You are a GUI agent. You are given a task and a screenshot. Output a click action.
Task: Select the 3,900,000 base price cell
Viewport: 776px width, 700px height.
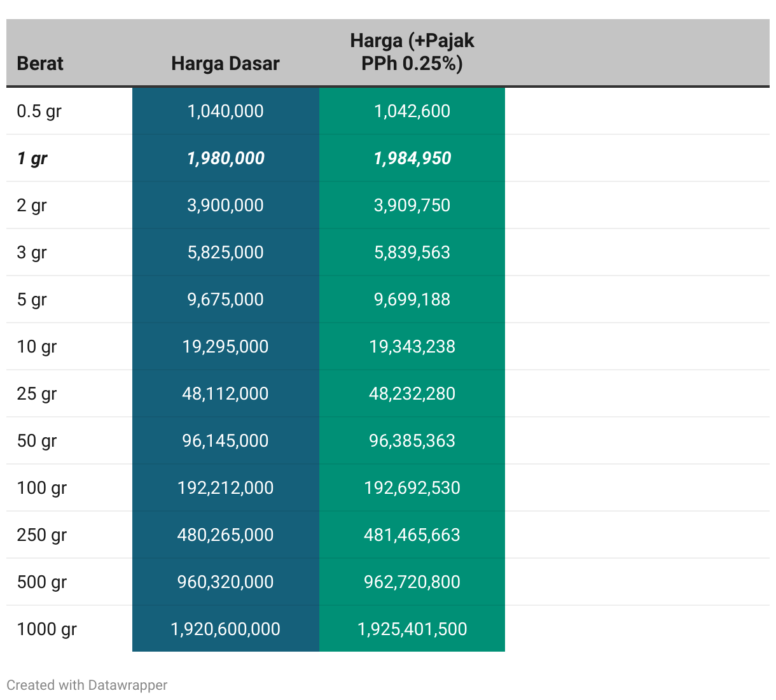(225, 206)
